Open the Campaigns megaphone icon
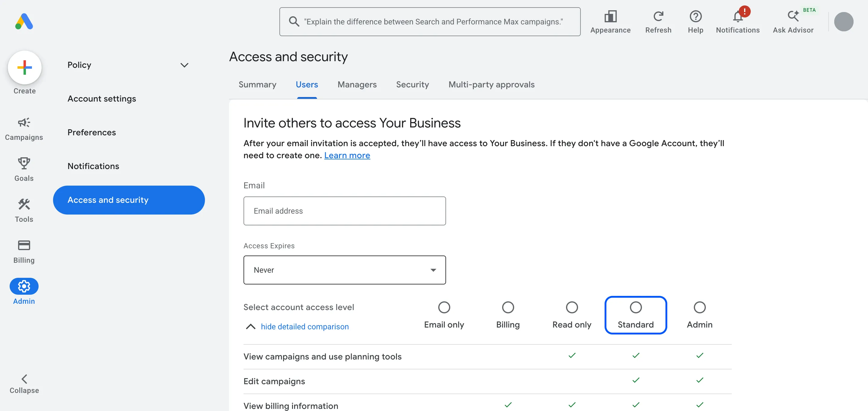The width and height of the screenshot is (868, 411). click(24, 122)
